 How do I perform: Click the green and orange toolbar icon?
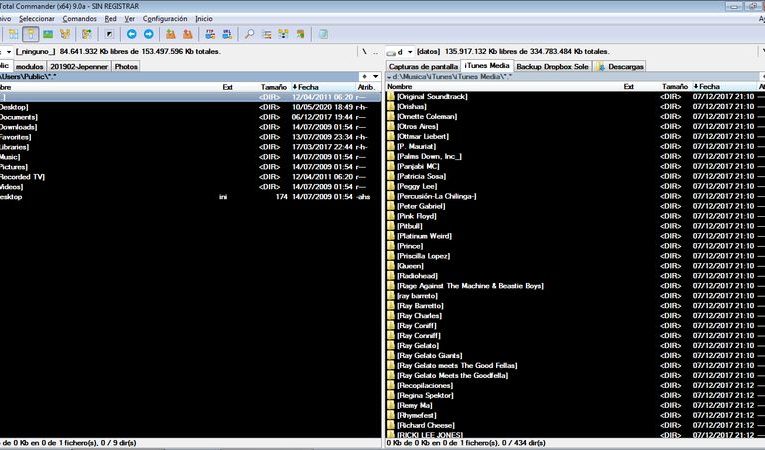click(x=301, y=34)
